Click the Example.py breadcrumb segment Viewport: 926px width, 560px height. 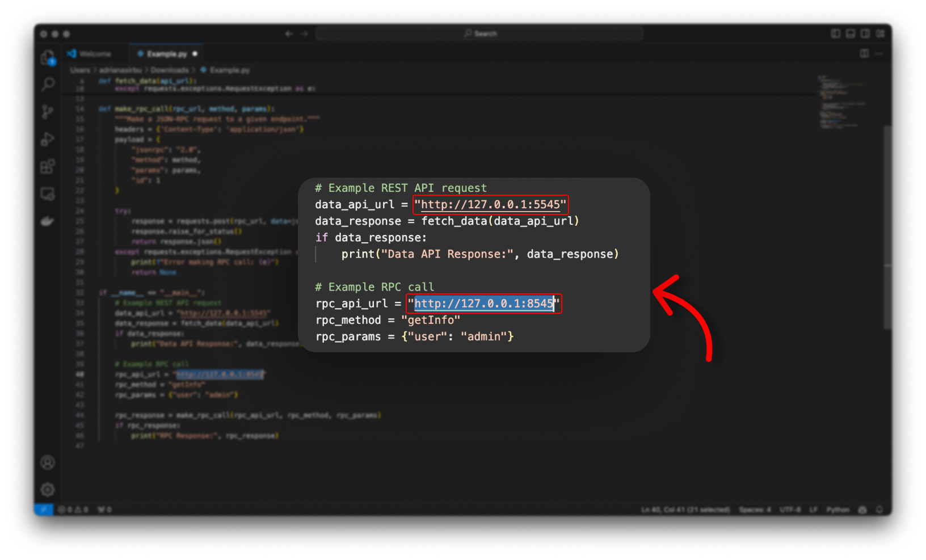point(225,70)
